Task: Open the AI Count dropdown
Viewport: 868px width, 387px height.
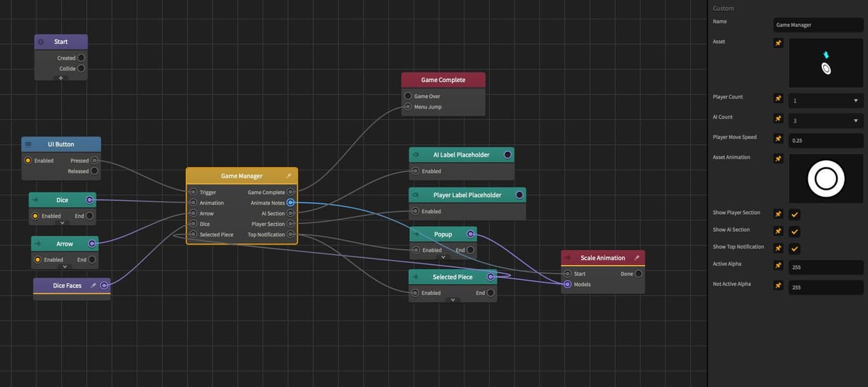Action: click(x=826, y=121)
